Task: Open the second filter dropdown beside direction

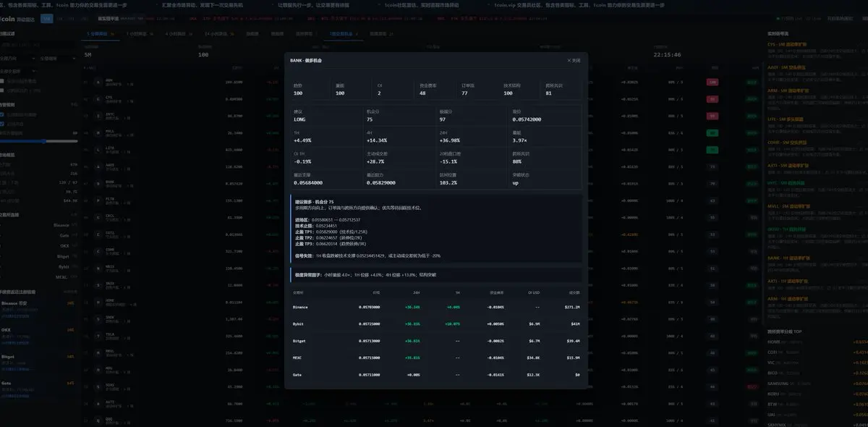Action: [x=57, y=58]
